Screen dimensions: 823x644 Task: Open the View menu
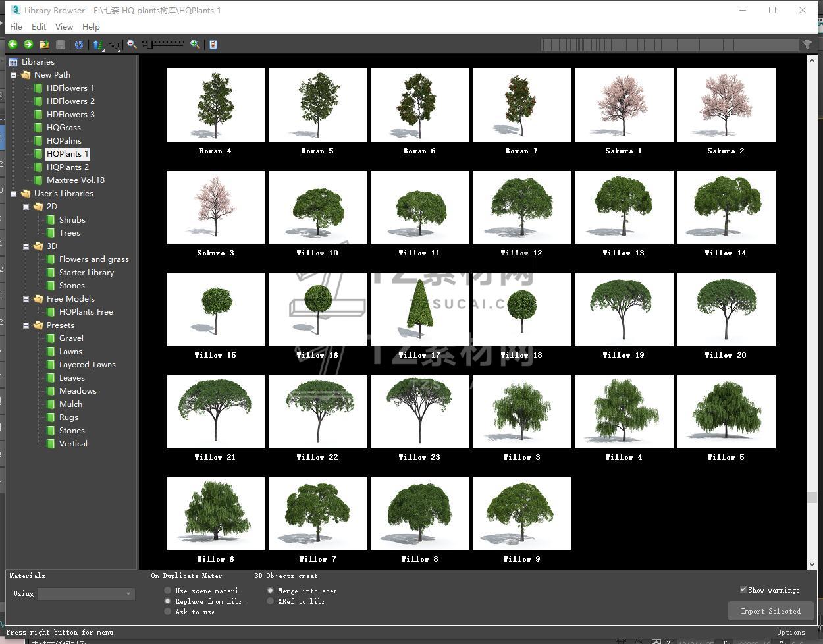point(64,26)
